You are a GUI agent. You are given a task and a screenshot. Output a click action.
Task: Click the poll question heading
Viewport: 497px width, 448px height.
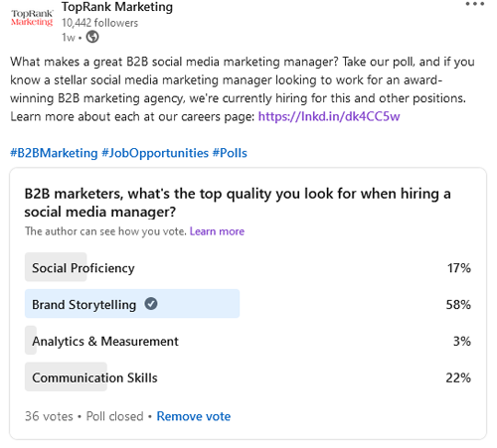click(x=238, y=203)
